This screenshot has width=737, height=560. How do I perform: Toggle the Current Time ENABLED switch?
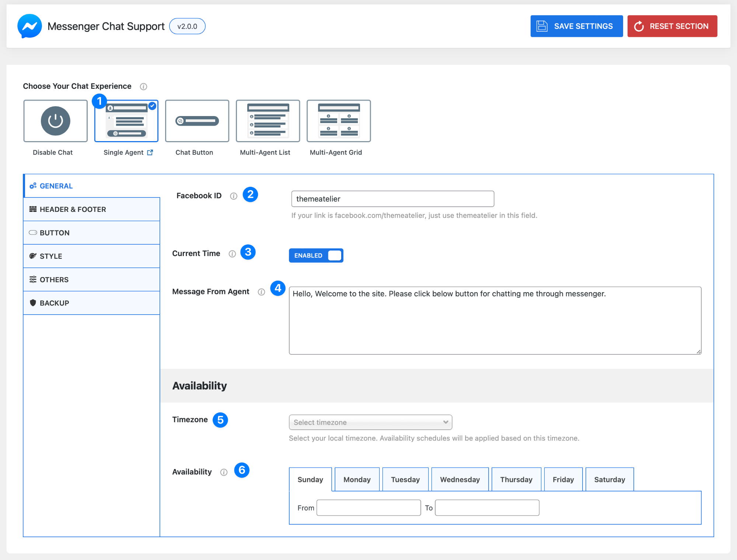[x=316, y=256]
